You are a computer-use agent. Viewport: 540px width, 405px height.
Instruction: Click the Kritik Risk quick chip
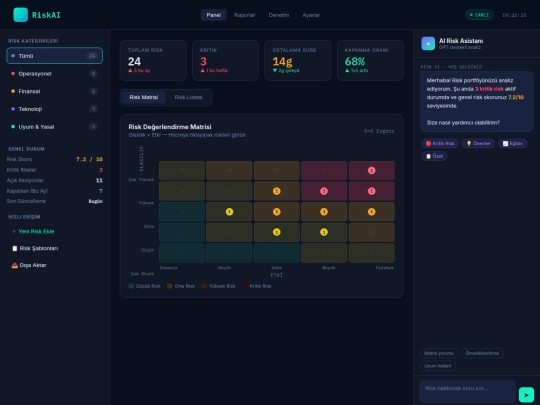pos(440,143)
